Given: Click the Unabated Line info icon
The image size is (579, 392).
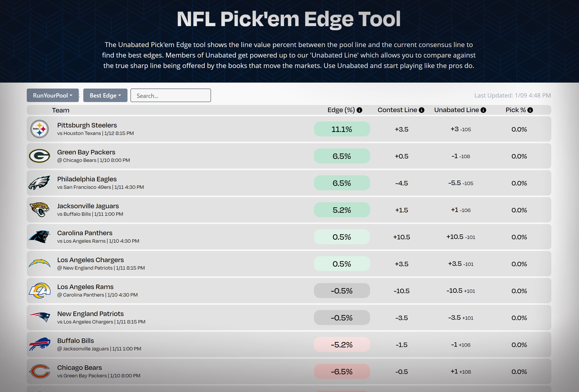Looking at the screenshot, I should coord(483,110).
